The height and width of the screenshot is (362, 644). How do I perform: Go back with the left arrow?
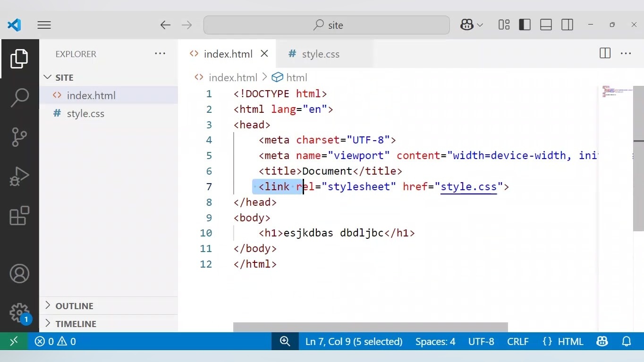[165, 25]
